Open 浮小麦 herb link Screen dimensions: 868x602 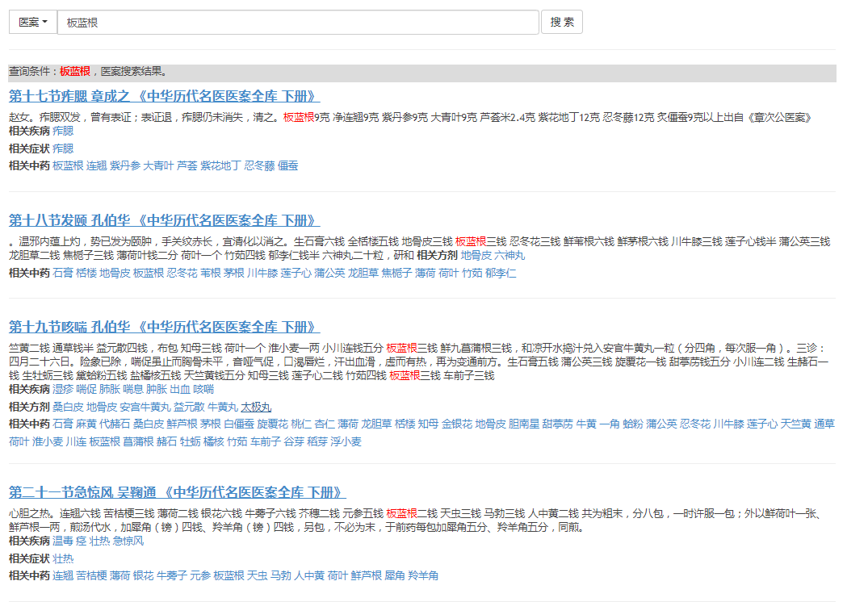coord(346,441)
